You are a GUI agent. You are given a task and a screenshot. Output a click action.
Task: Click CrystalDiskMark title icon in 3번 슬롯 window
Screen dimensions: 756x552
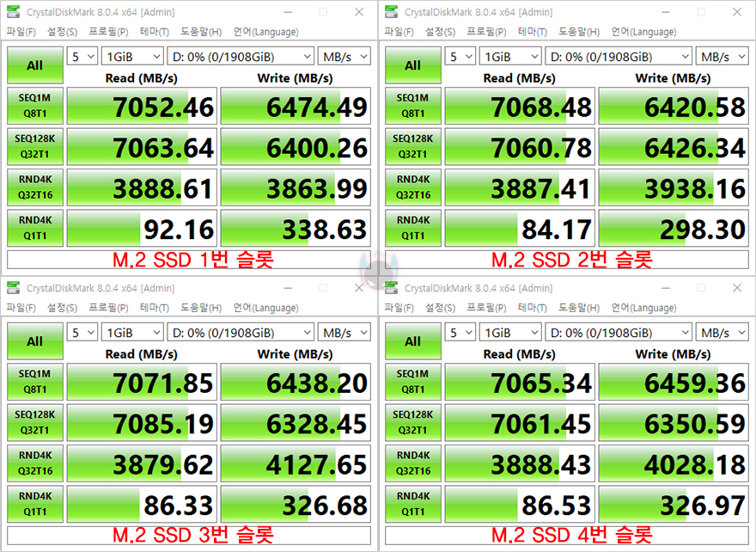[x=14, y=288]
